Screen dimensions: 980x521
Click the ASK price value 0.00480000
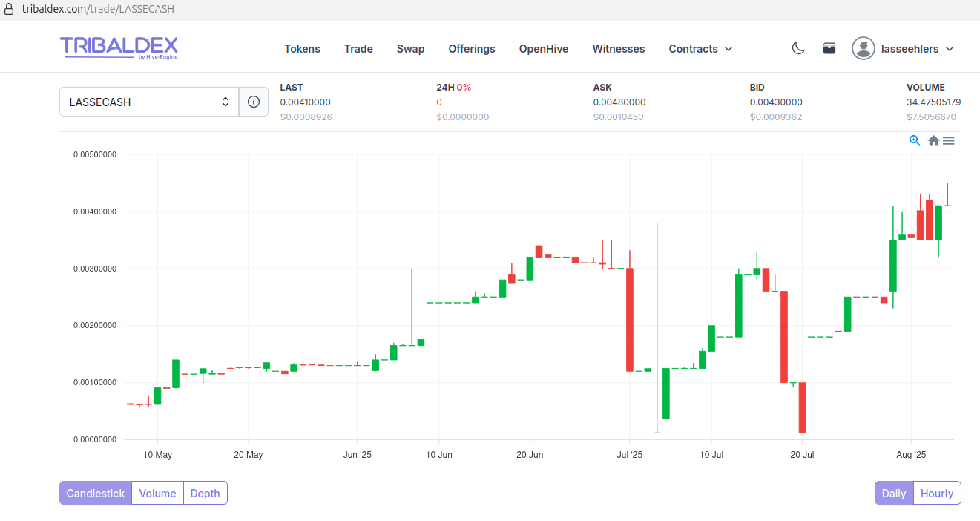pos(619,102)
